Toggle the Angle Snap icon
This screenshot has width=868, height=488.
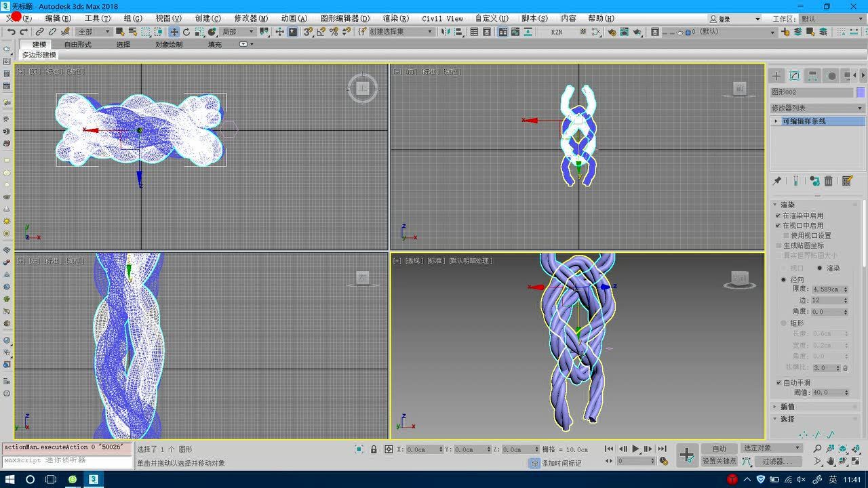click(321, 32)
